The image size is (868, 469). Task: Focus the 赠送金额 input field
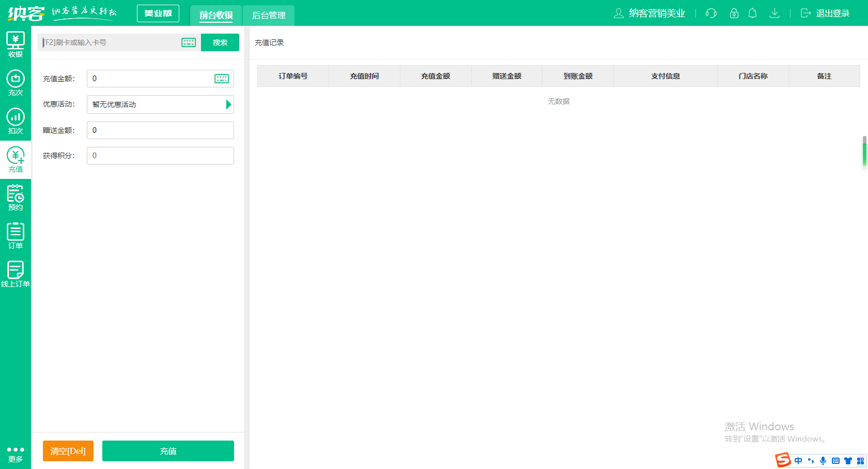160,130
